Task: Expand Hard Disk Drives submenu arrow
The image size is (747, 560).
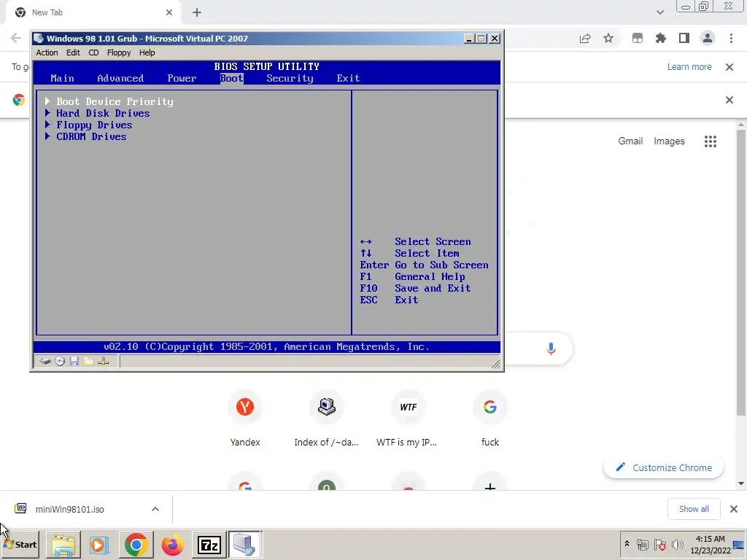Action: tap(47, 113)
